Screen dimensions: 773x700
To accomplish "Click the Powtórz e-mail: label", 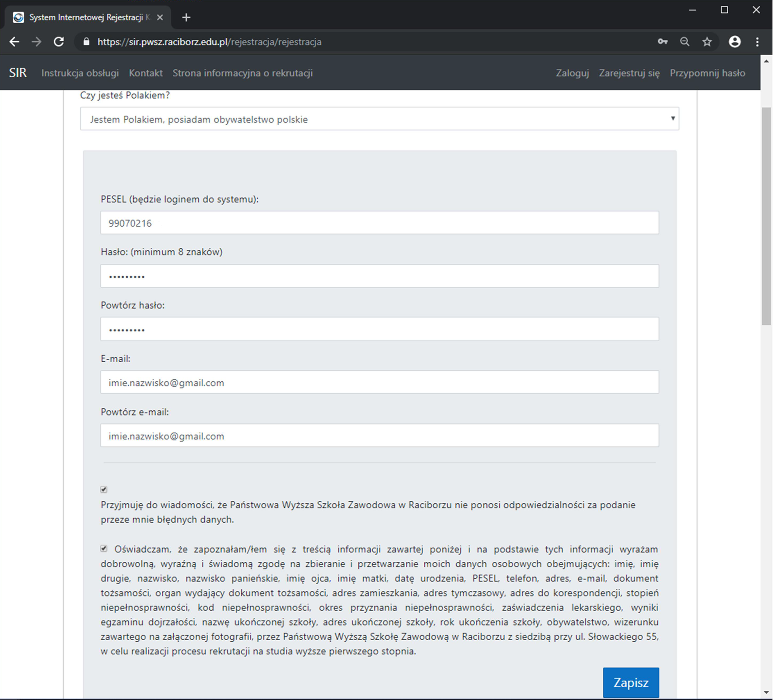I will [x=135, y=412].
